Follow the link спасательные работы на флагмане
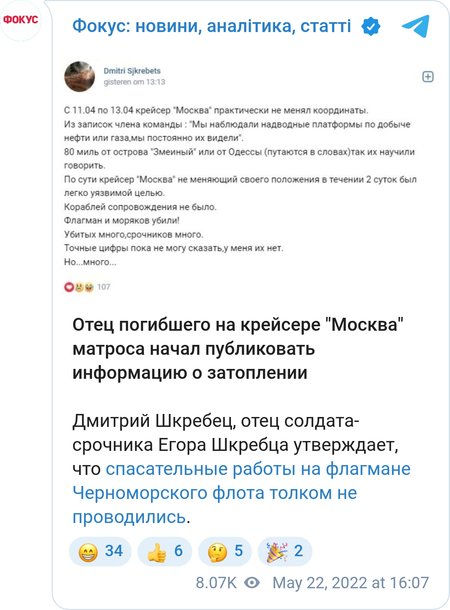Image resolution: width=450 pixels, height=610 pixels. pos(258,469)
